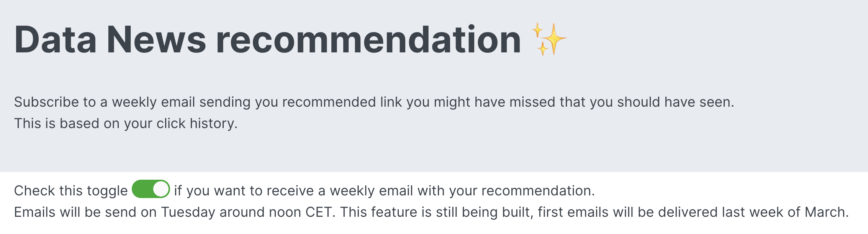This screenshot has height=234, width=868.
Task: Click "This is based on your click history" line
Action: tap(126, 123)
